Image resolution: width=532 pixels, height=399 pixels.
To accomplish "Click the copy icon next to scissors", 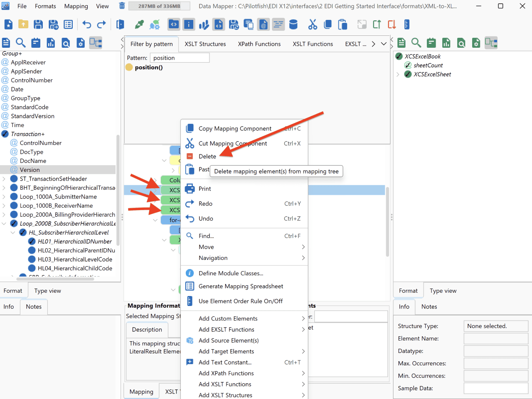I will pyautogui.click(x=328, y=24).
